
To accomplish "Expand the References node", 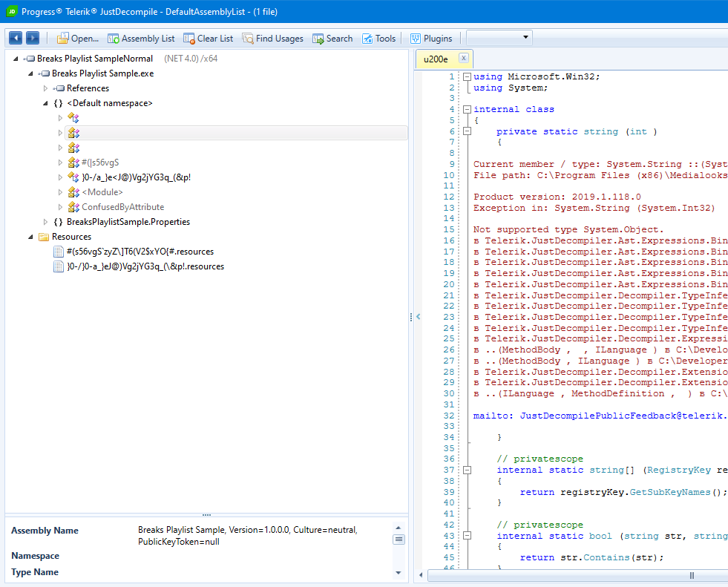I will pyautogui.click(x=45, y=88).
